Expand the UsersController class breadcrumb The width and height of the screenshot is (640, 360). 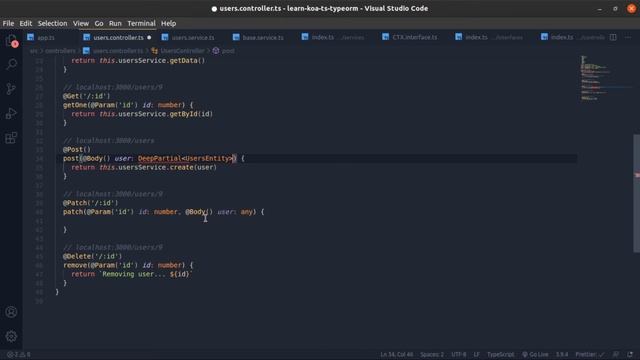coord(178,51)
